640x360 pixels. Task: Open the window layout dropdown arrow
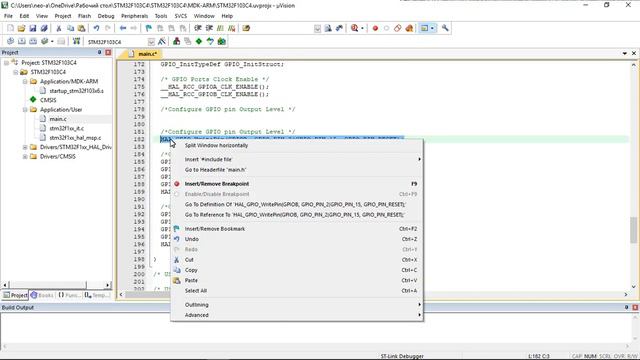pyautogui.click(x=433, y=28)
